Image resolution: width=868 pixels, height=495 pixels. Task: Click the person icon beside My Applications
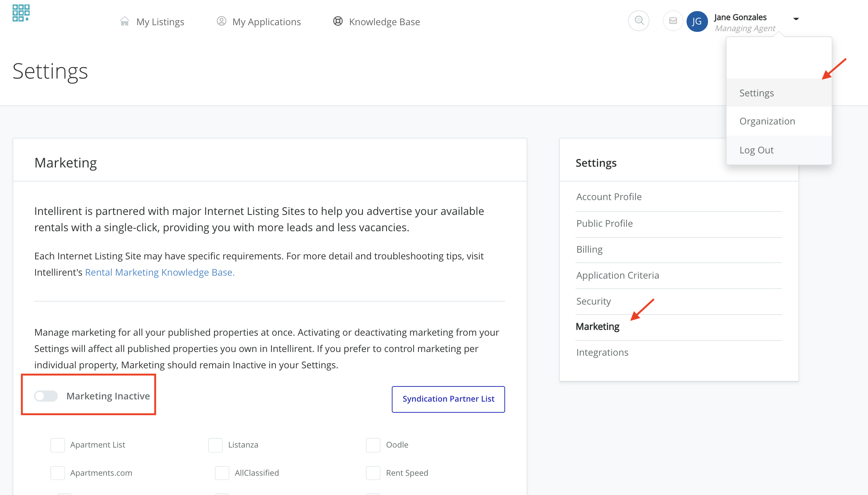point(221,21)
